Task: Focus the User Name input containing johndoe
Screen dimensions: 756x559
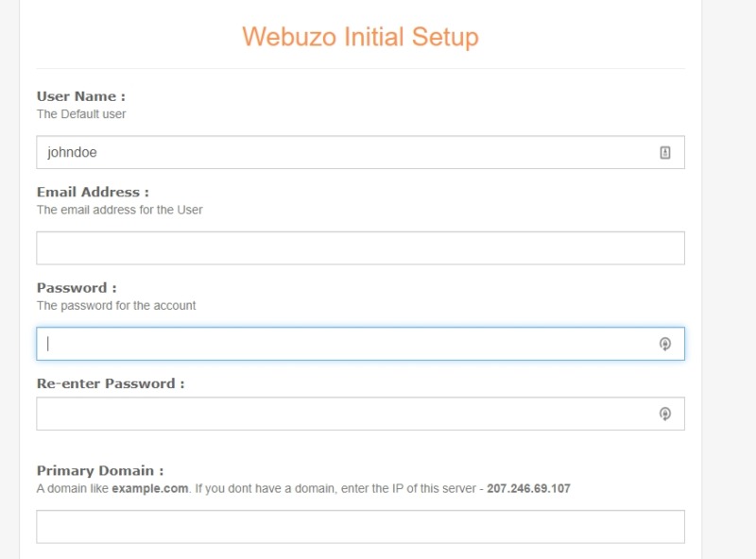Action: click(x=340, y=152)
